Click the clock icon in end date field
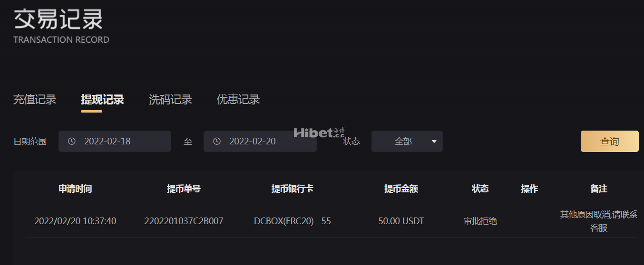The height and width of the screenshot is (265, 644). (217, 142)
